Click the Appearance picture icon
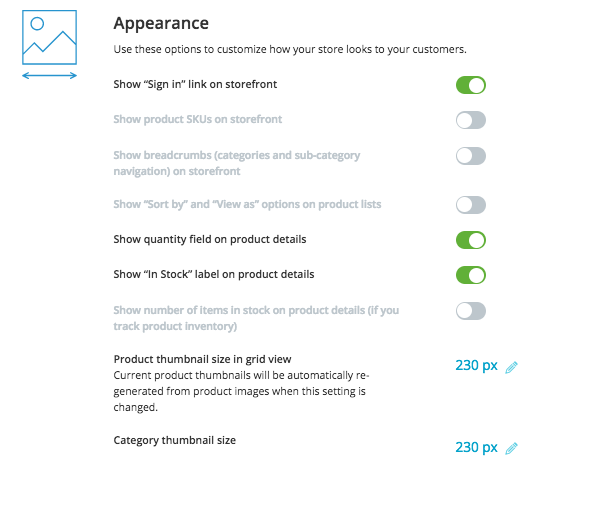The width and height of the screenshot is (611, 506). click(x=49, y=37)
